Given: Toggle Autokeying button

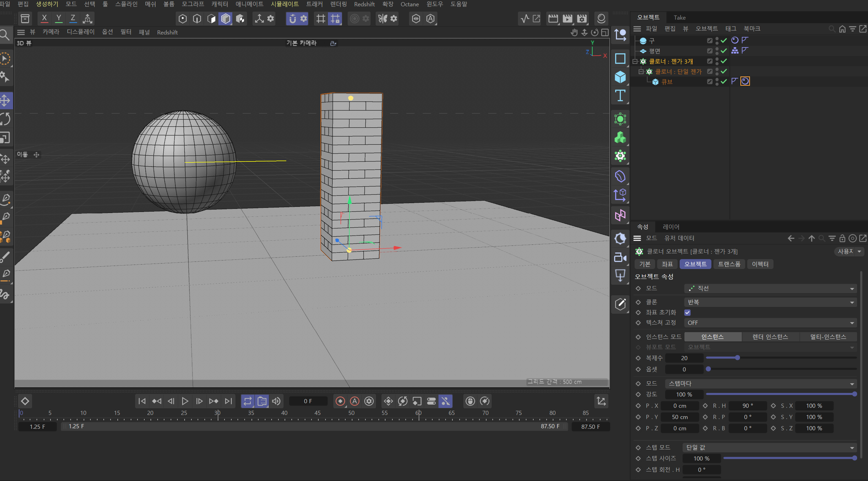Looking at the screenshot, I should (355, 401).
